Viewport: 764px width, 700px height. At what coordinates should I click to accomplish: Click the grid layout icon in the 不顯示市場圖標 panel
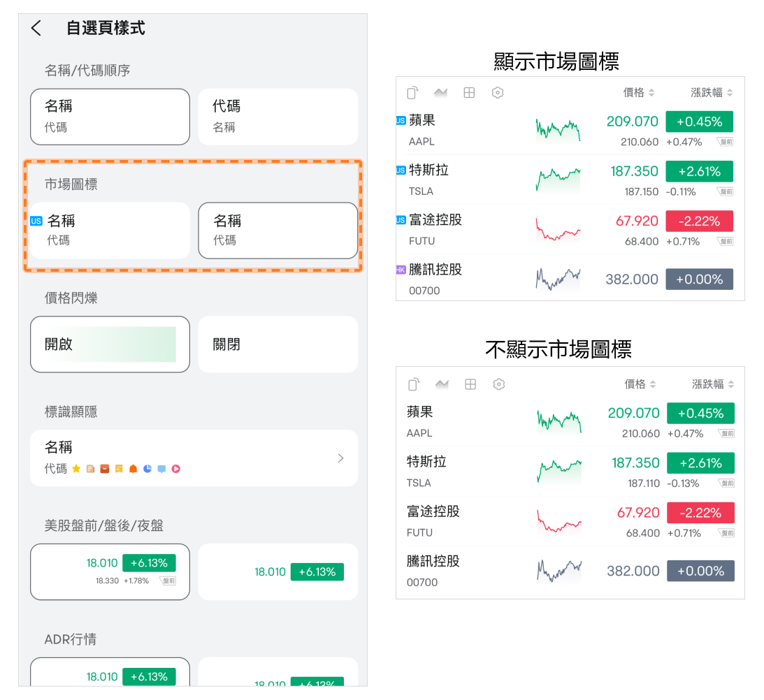pos(470,384)
